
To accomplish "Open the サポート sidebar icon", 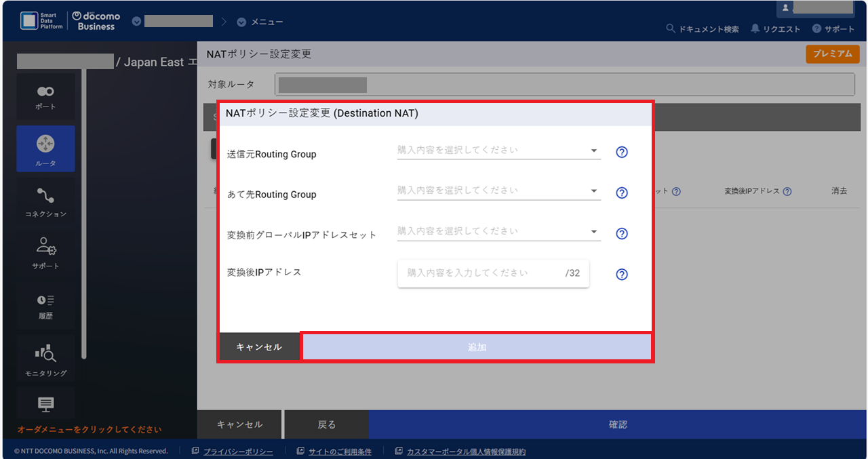I will [x=45, y=252].
